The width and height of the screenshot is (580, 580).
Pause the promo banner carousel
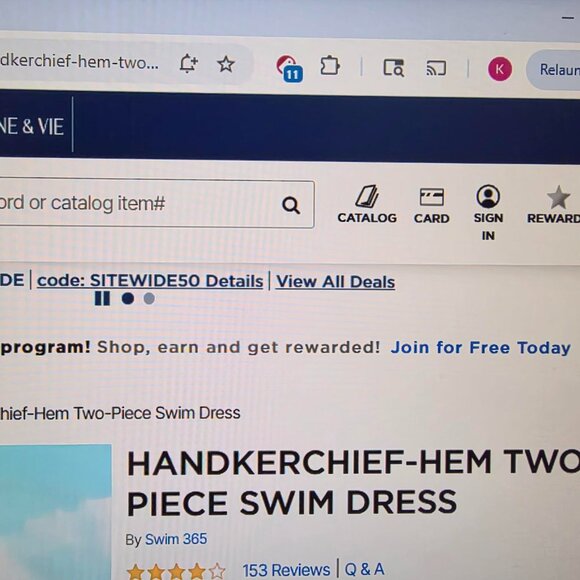coord(102,298)
